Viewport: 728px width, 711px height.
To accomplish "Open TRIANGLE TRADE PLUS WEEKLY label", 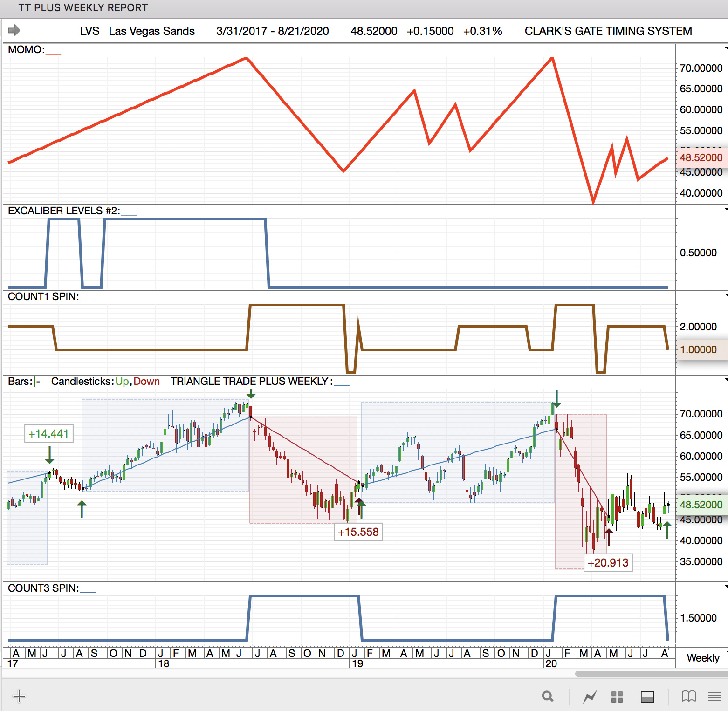I will (252, 382).
